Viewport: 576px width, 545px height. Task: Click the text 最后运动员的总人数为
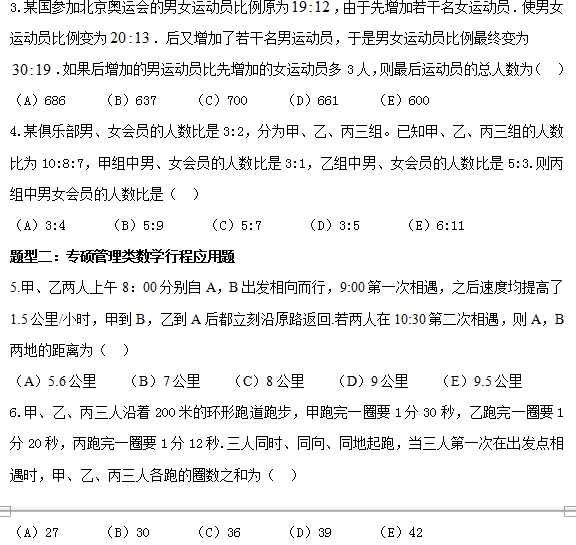[463, 69]
